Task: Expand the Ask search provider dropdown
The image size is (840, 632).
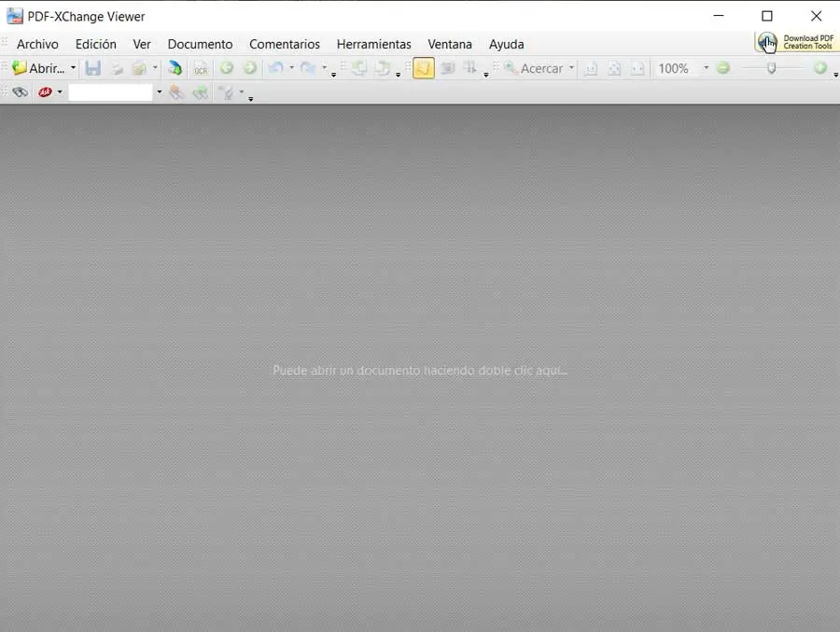Action: point(60,92)
